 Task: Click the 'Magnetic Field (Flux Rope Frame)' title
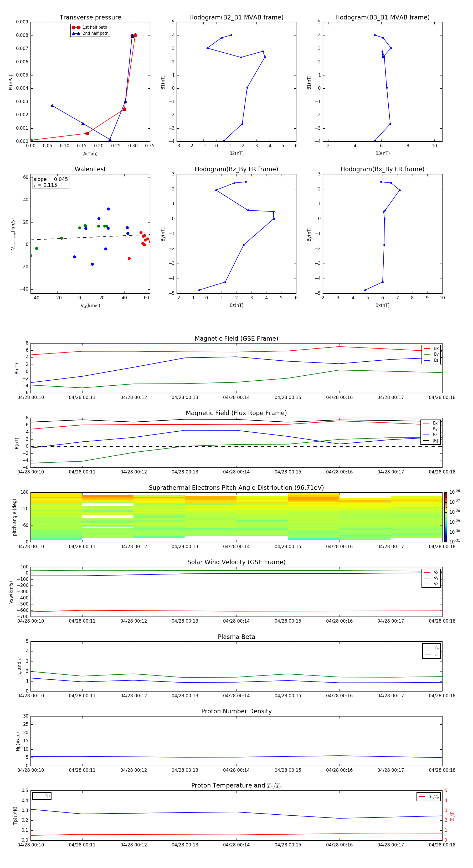[x=236, y=413]
